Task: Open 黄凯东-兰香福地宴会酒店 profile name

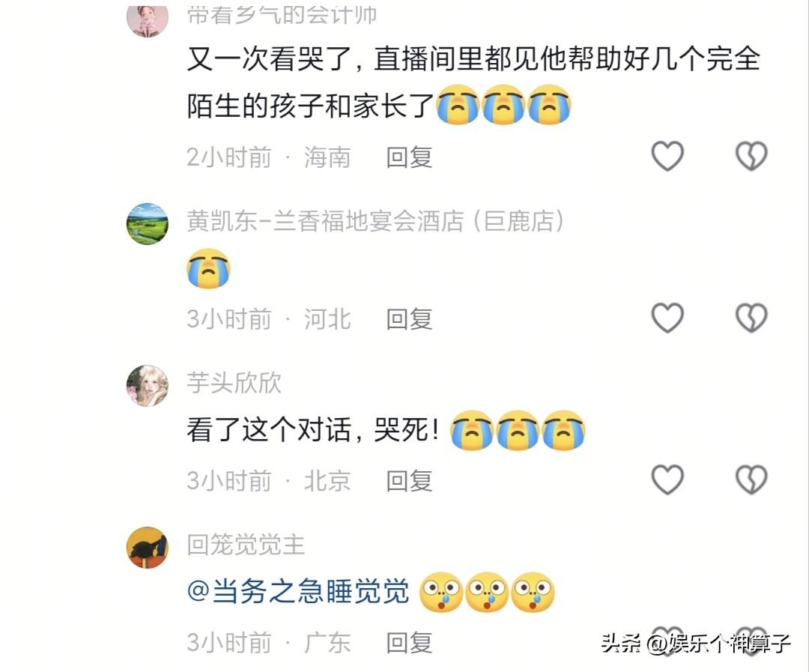Action: [x=375, y=221]
